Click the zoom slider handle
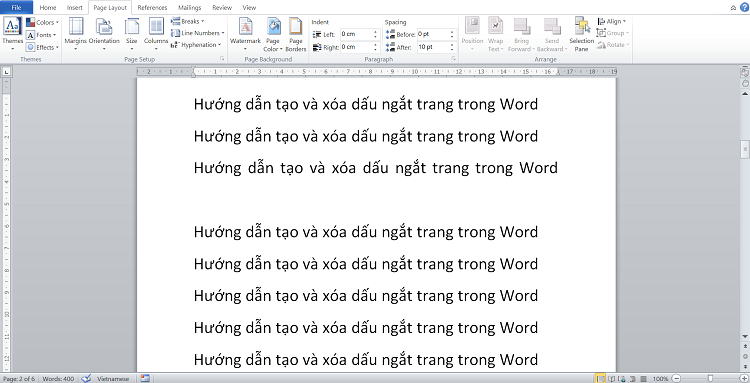 [710, 379]
